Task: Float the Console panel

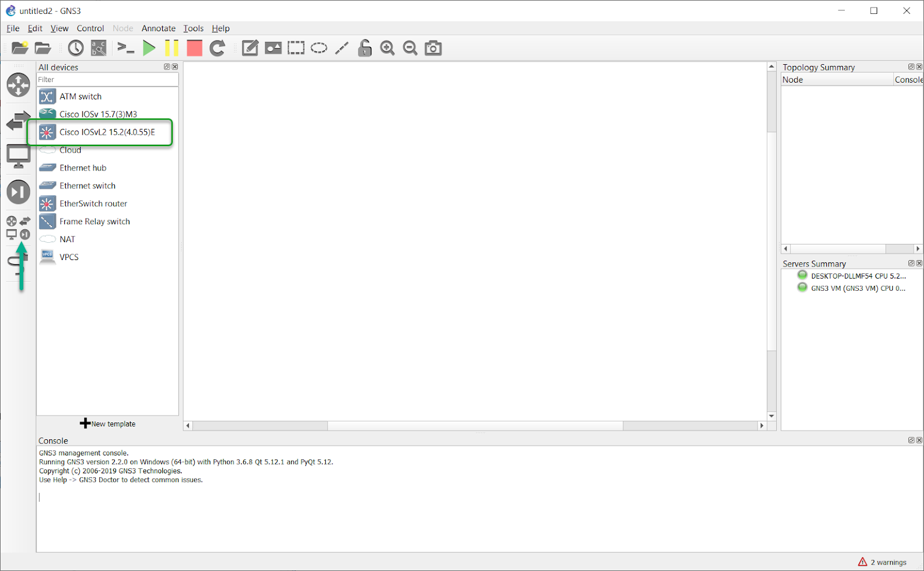Action: coord(911,440)
